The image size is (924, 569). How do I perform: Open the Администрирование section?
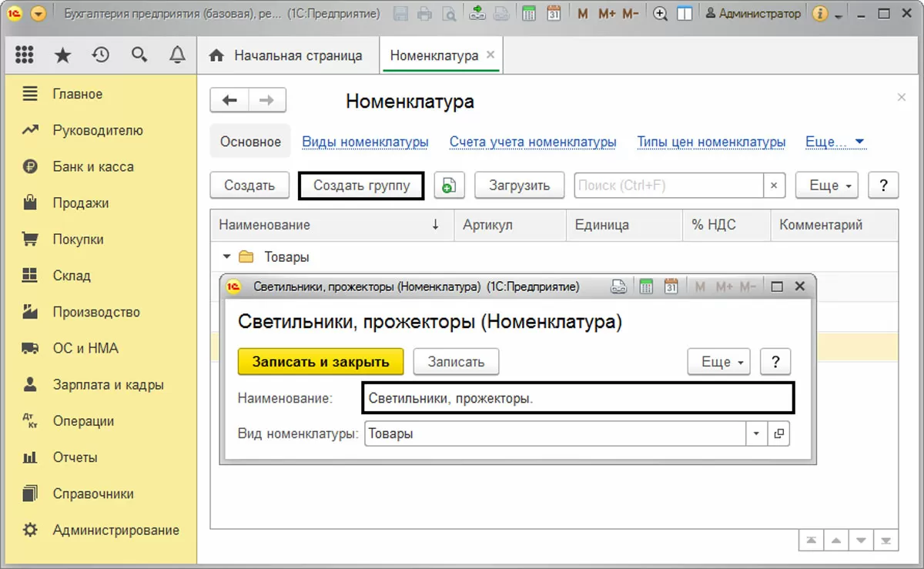tap(116, 531)
